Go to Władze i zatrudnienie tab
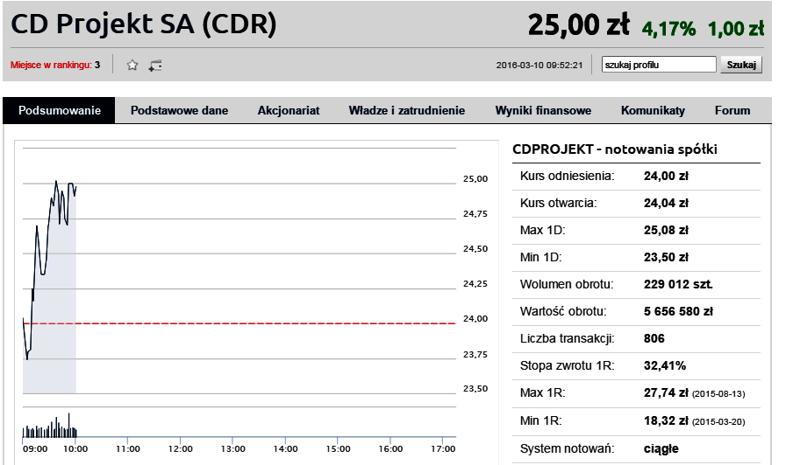 407,110
